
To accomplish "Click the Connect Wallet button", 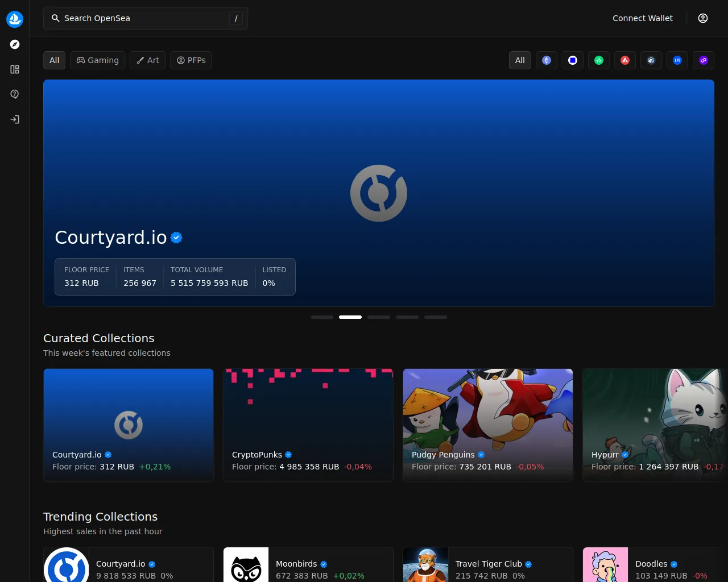I will click(x=643, y=18).
